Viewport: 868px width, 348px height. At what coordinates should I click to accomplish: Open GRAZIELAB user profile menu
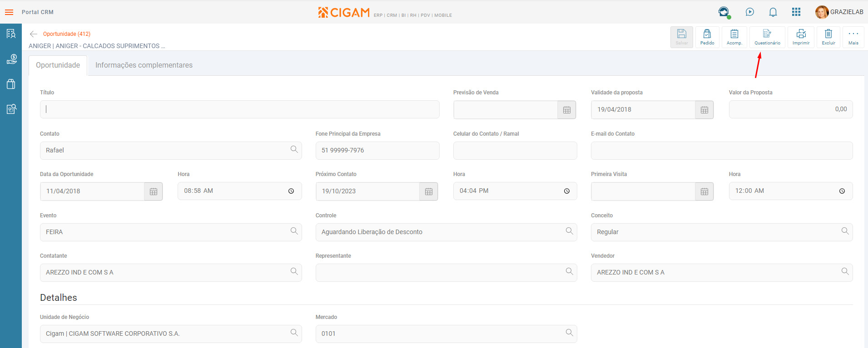pyautogui.click(x=839, y=12)
